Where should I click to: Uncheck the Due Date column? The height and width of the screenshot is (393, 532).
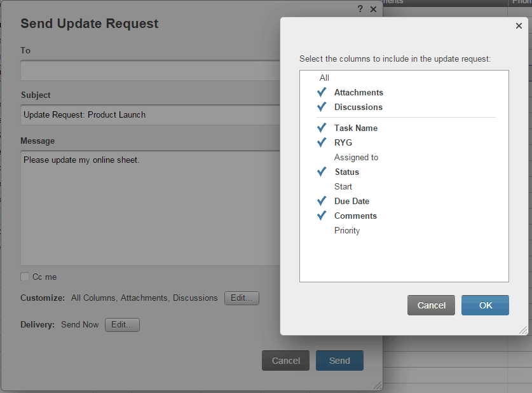click(322, 201)
